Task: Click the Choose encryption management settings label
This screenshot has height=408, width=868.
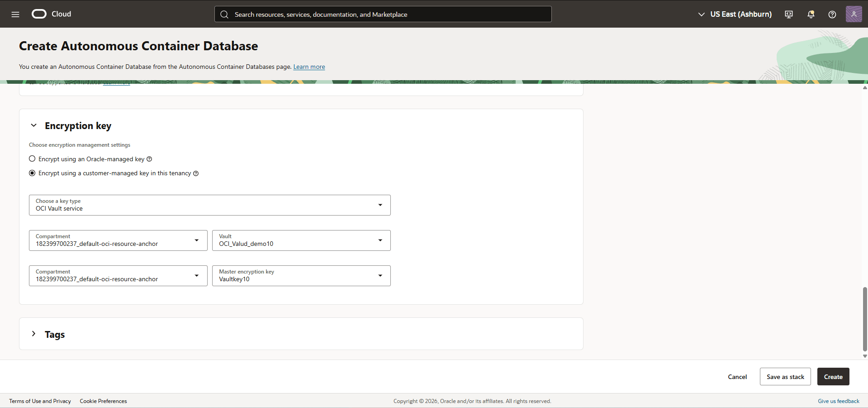Action: click(x=80, y=145)
